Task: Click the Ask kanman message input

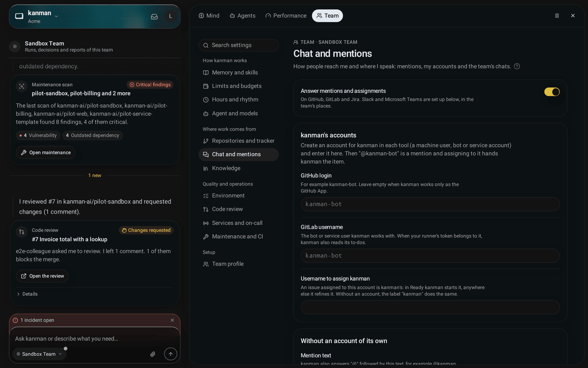Action: [x=95, y=339]
